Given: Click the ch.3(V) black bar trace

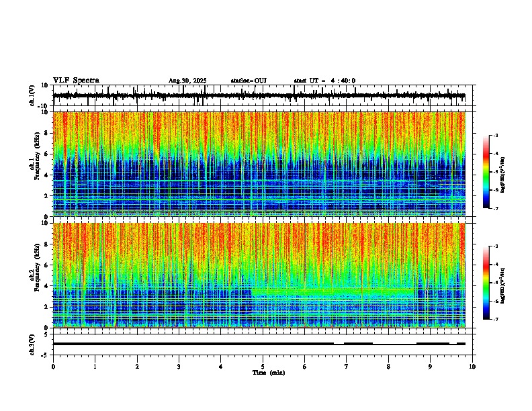Looking at the screenshot, I should 259,344.
